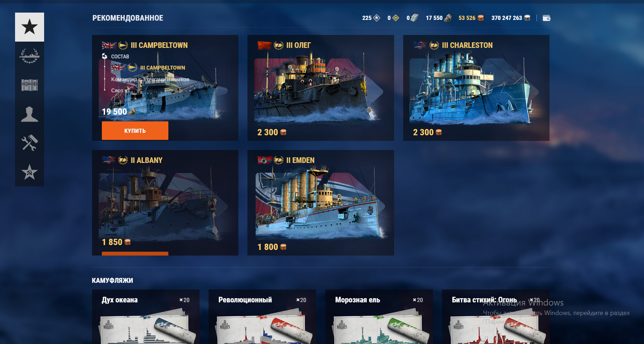The image size is (644, 344).
Task: Open the Морозная ель camouflage item
Action: point(379,317)
